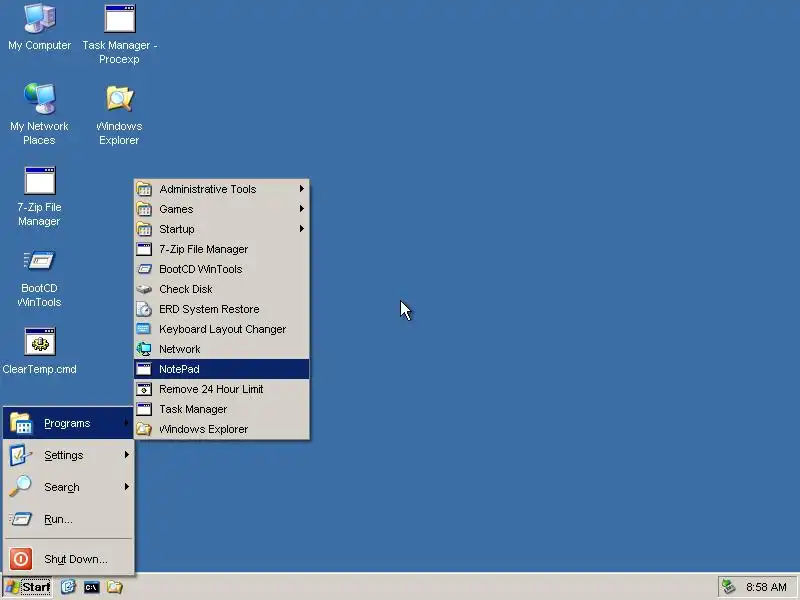Expand Search submenu arrow
This screenshot has width=800, height=600.
127,487
